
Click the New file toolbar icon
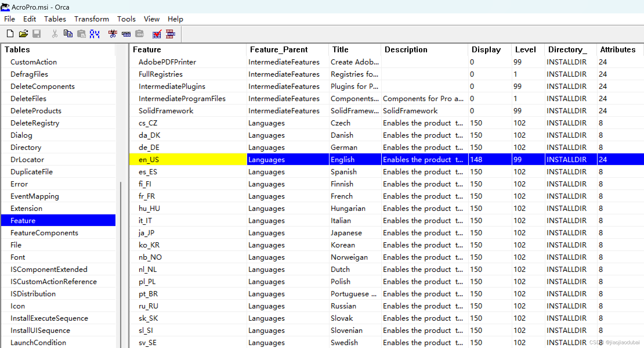(10, 34)
